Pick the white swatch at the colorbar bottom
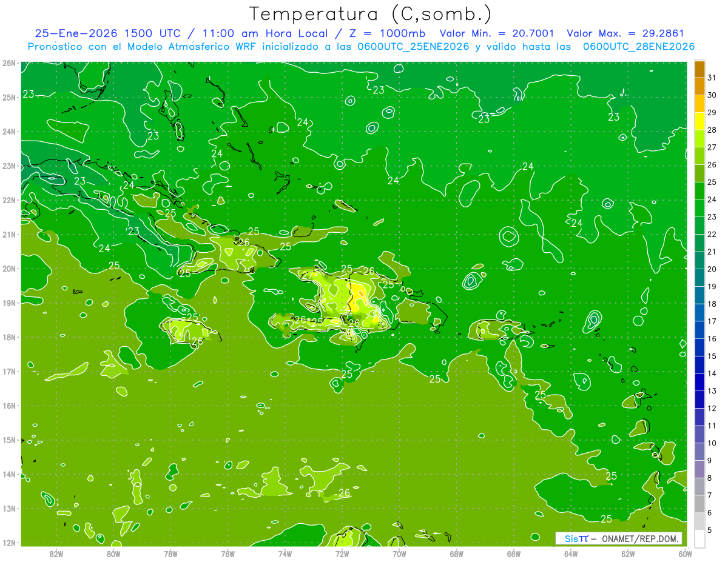This screenshot has width=728, height=562. pyautogui.click(x=699, y=538)
